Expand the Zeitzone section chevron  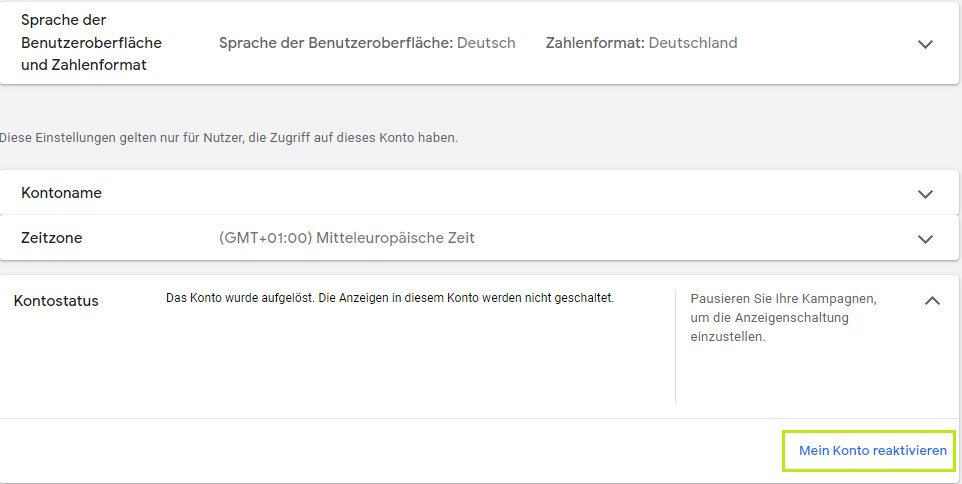click(x=925, y=239)
